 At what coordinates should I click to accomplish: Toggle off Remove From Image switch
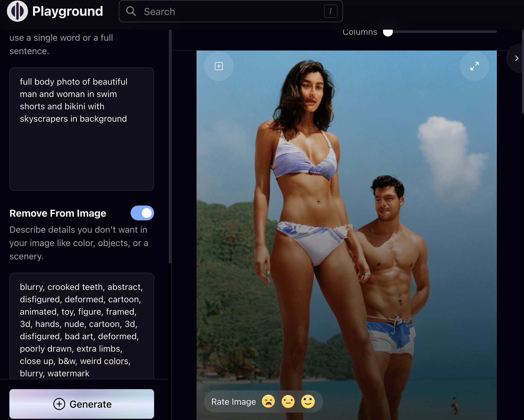pos(142,213)
